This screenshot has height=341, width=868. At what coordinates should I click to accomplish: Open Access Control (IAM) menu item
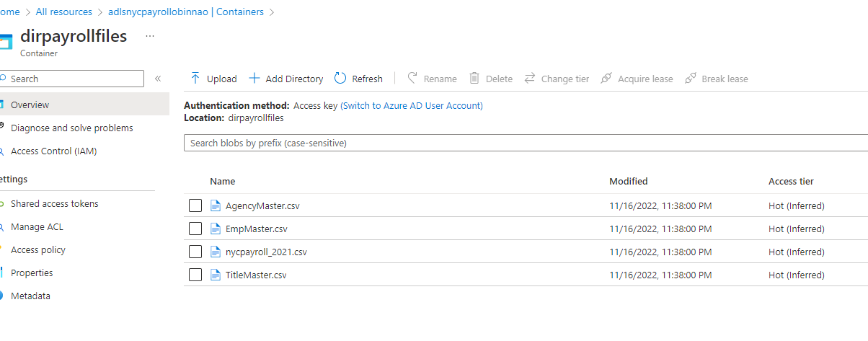coord(53,151)
